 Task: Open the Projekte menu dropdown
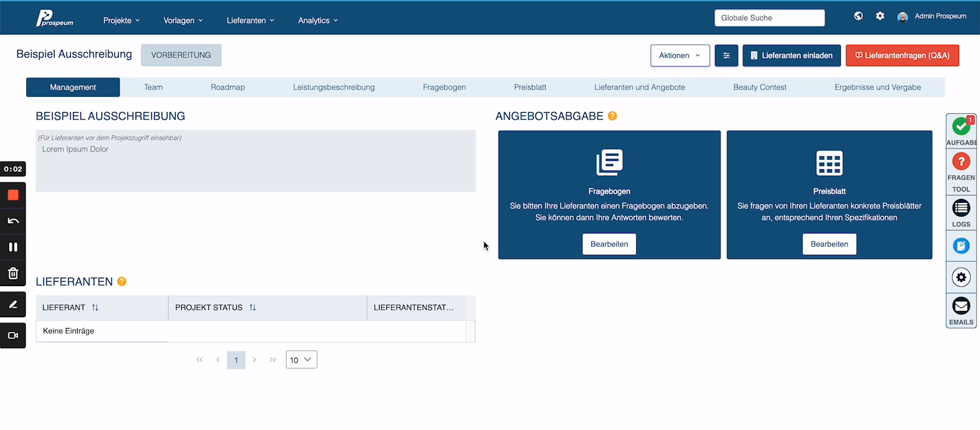click(x=121, y=20)
